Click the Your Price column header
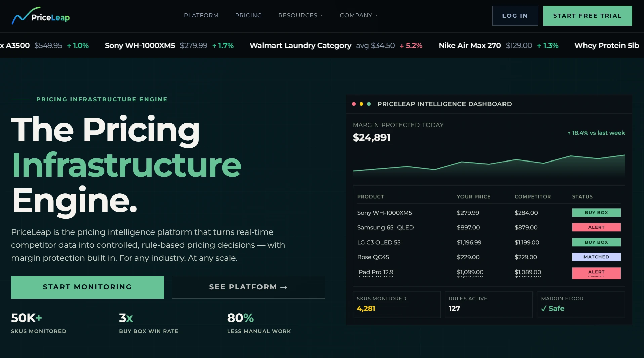The width and height of the screenshot is (644, 358). click(x=474, y=196)
